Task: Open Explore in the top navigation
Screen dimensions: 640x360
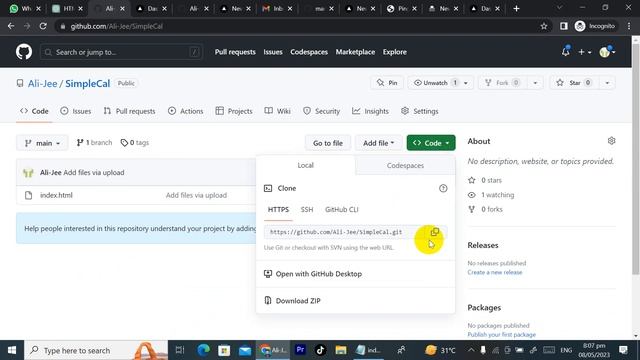Action: point(394,52)
